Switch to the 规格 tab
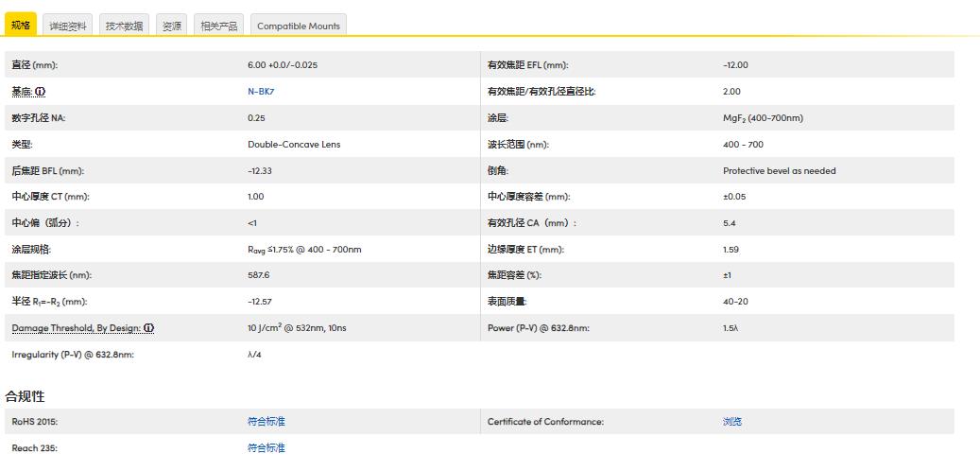Screen dimensions: 980x471 pos(21,26)
